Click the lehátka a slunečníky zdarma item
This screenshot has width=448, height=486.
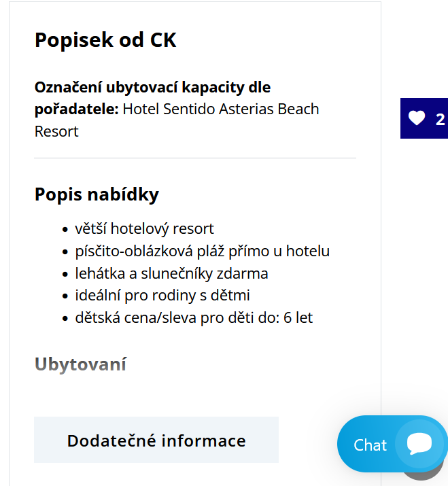click(171, 274)
